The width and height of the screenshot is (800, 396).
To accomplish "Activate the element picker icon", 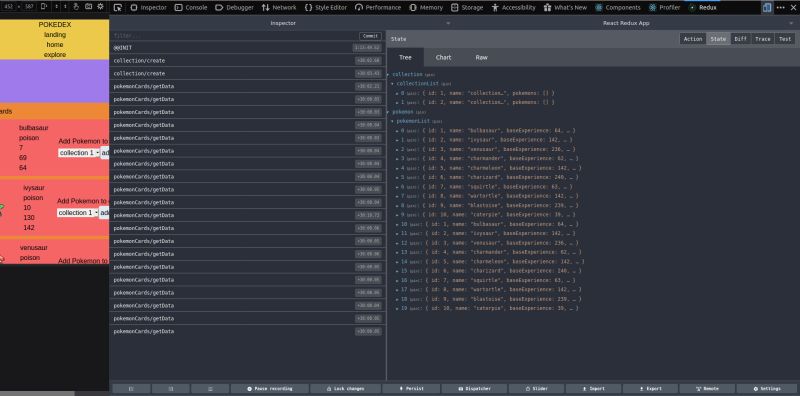I will pos(118,7).
